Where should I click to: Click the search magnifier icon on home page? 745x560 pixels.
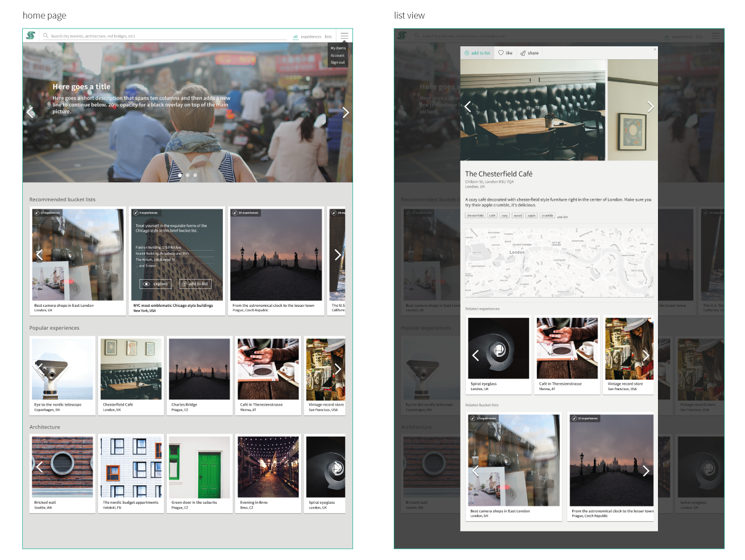46,36
